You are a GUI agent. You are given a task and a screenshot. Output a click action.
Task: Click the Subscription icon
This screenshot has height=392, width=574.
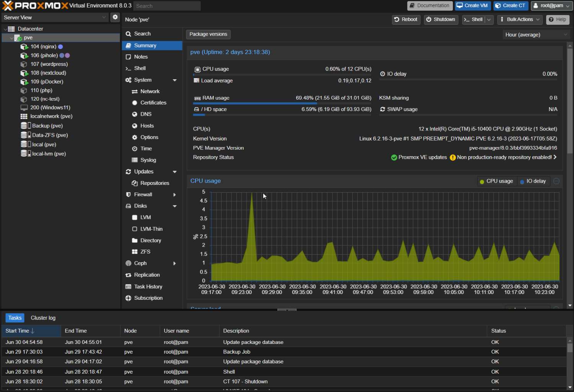coord(129,298)
